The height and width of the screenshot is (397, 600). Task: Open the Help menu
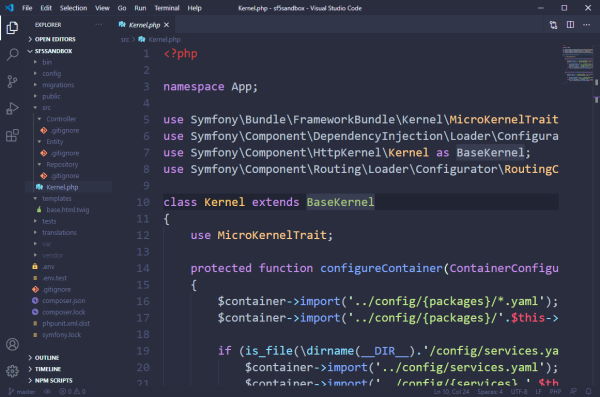[x=194, y=8]
